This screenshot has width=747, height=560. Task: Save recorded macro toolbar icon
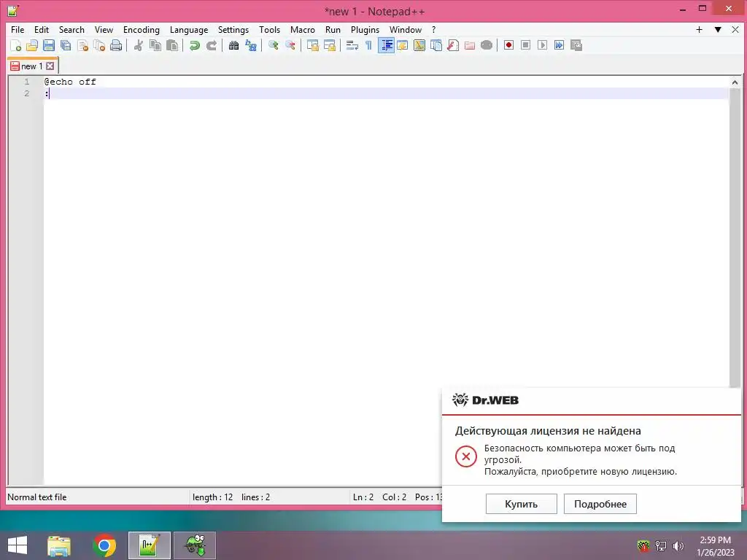pos(576,45)
